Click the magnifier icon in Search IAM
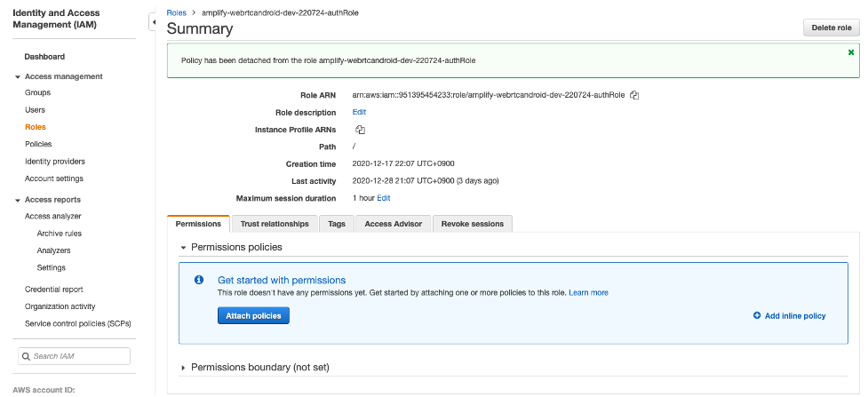Image resolution: width=868 pixels, height=397 pixels. click(x=26, y=356)
